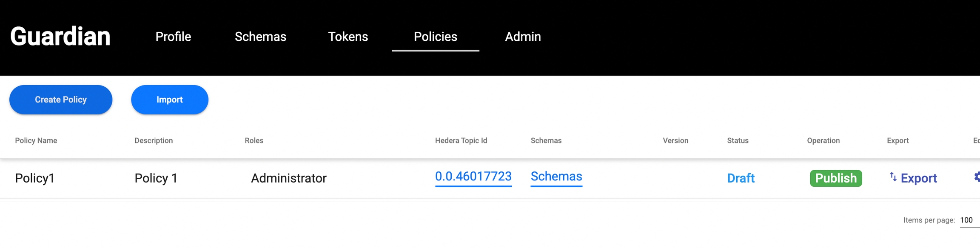Open the Schemas link in Policy1 row
This screenshot has height=248, width=980.
556,176
